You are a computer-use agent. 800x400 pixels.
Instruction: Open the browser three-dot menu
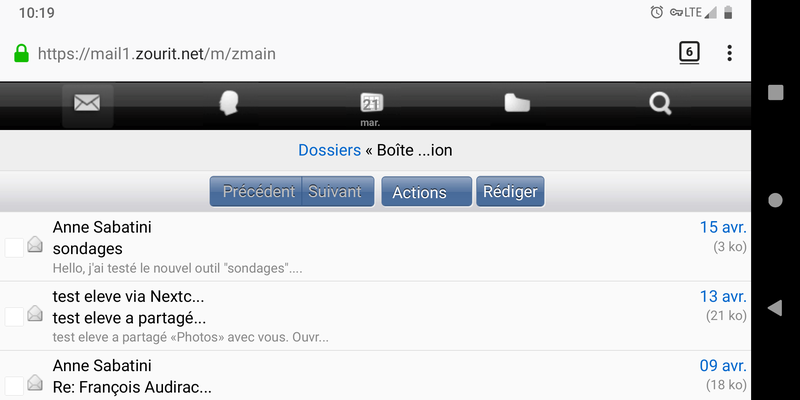730,53
